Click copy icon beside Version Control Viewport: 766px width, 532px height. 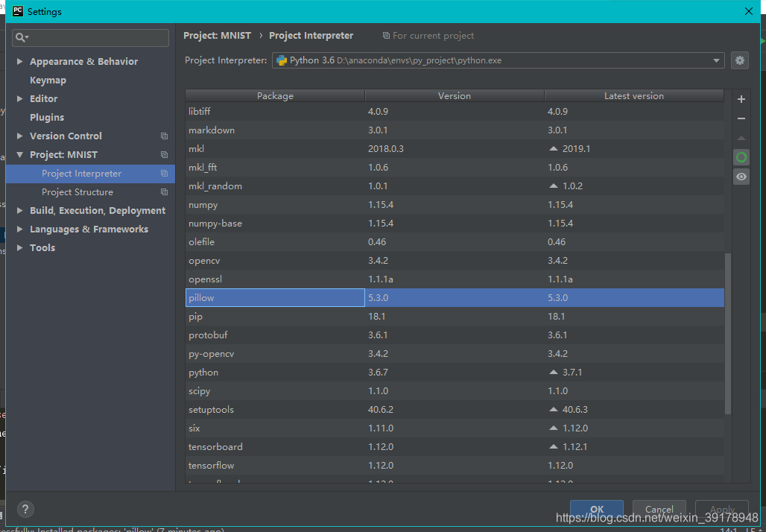point(164,136)
